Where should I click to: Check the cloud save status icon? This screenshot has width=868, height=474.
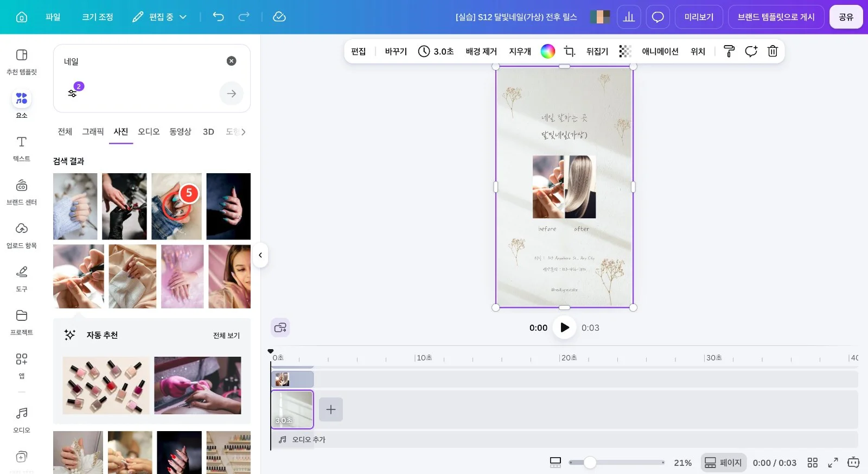[x=279, y=17]
